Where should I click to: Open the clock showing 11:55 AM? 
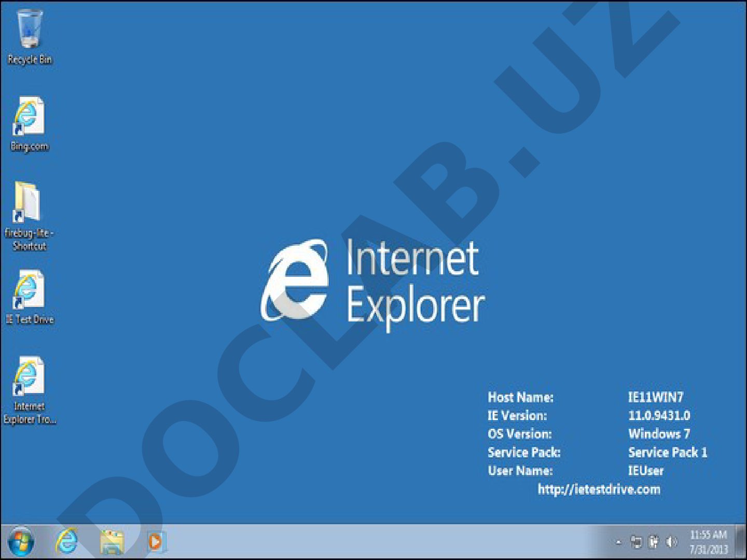(709, 535)
